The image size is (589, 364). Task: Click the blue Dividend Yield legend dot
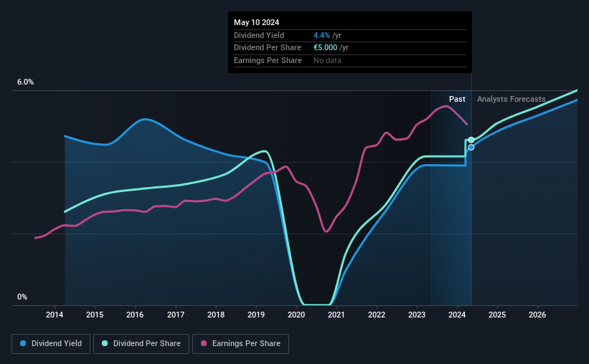tap(23, 343)
